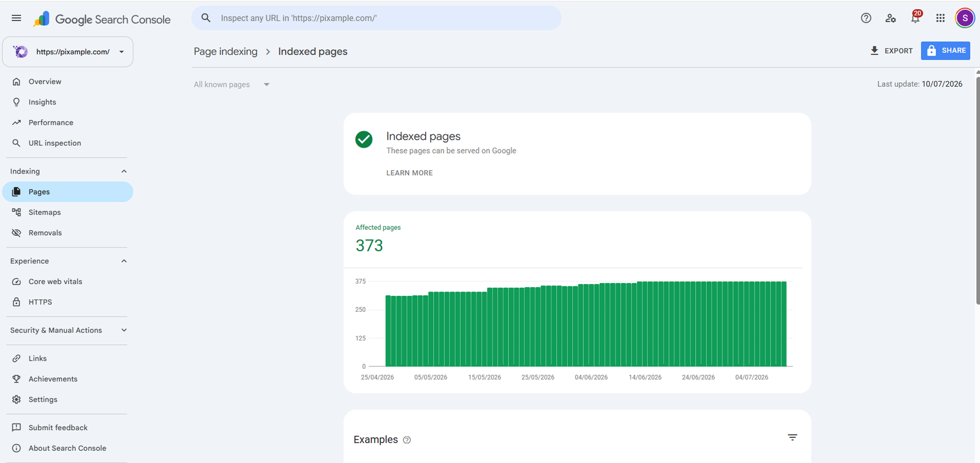Click the Removals crossed-eye icon
This screenshot has height=463, width=980.
[17, 233]
